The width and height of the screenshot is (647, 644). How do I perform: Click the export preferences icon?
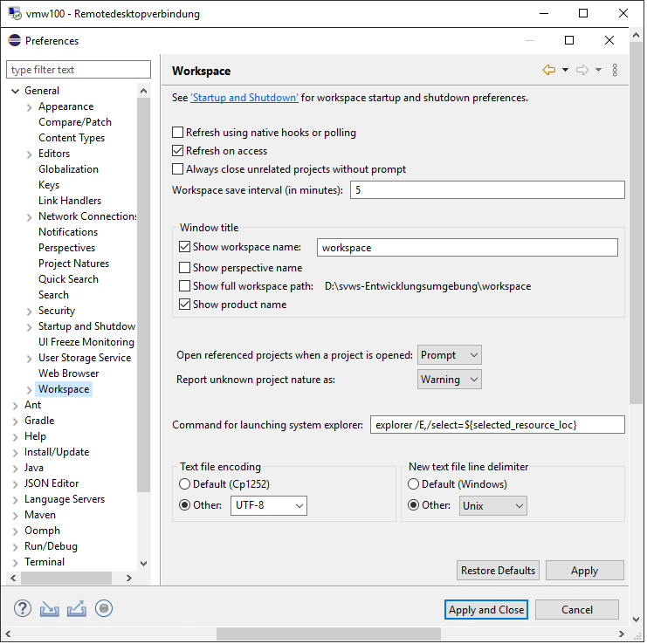[76, 609]
